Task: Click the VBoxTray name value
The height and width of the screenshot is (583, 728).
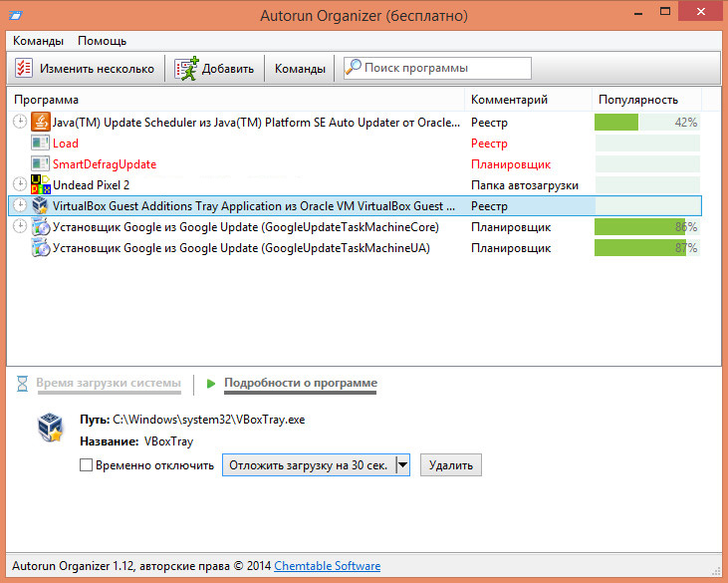Action: click(x=168, y=440)
